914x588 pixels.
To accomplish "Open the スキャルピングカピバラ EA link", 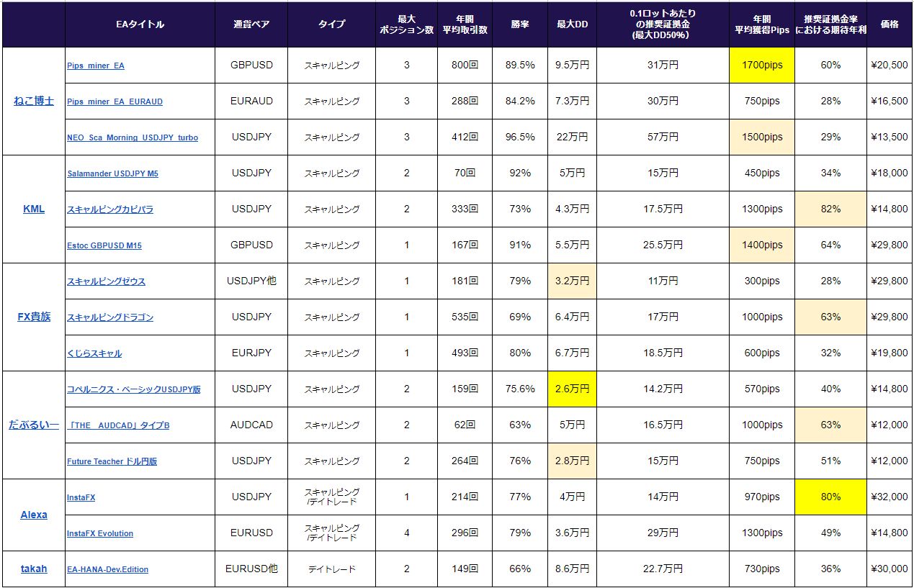I will pos(109,209).
